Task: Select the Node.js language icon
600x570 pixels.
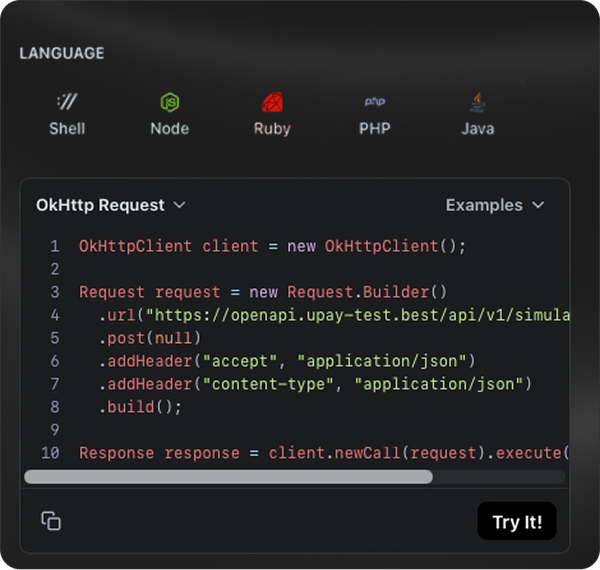Action: coord(170,102)
